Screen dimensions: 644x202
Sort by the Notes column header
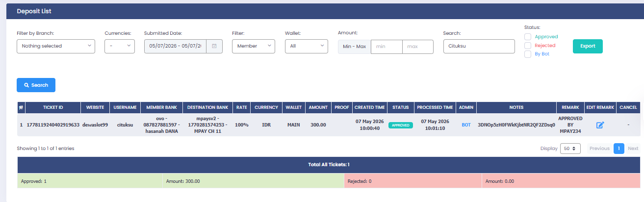coord(516,107)
